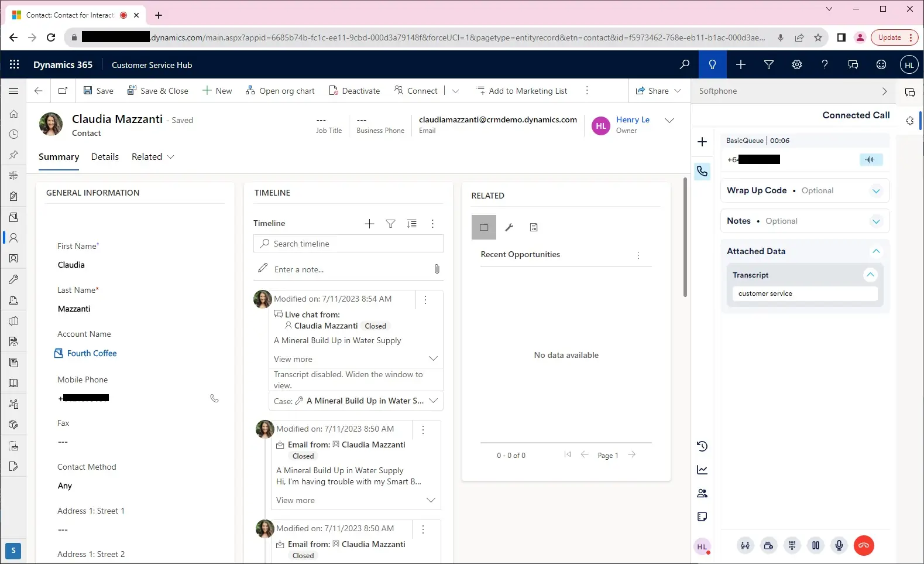Select the Summary tab
The width and height of the screenshot is (924, 564).
[59, 157]
